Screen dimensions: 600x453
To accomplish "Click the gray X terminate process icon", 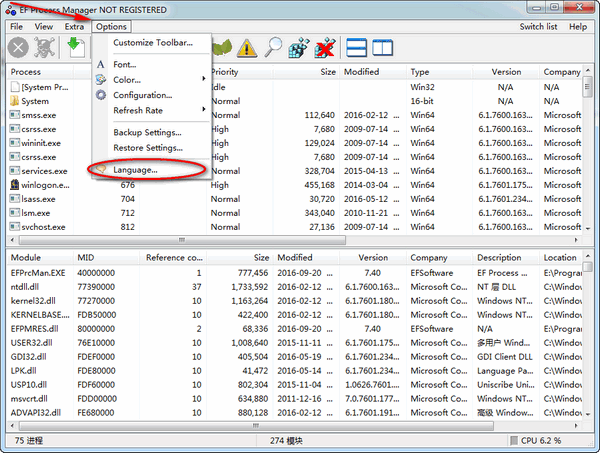I will pos(17,47).
